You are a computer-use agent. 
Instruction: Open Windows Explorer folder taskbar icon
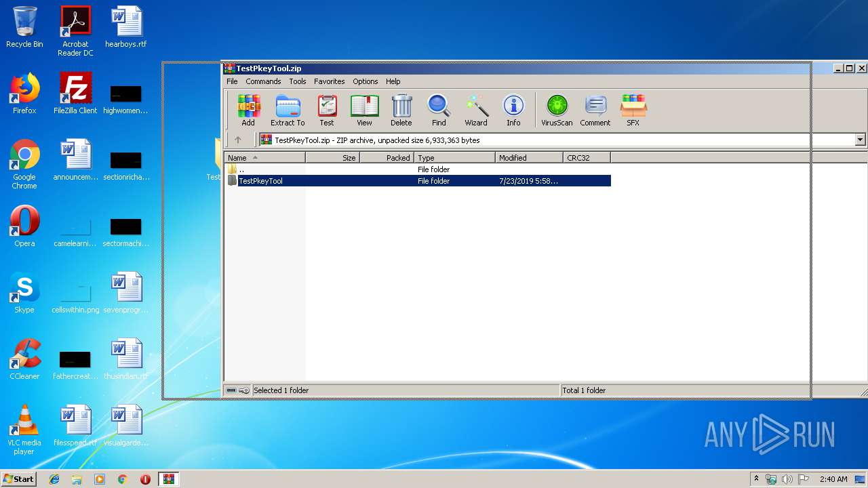[77, 479]
